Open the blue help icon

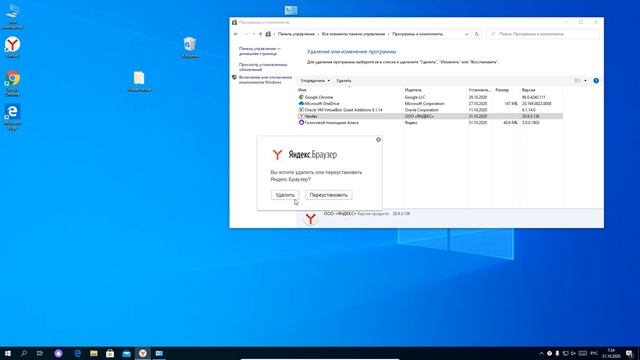click(x=596, y=81)
